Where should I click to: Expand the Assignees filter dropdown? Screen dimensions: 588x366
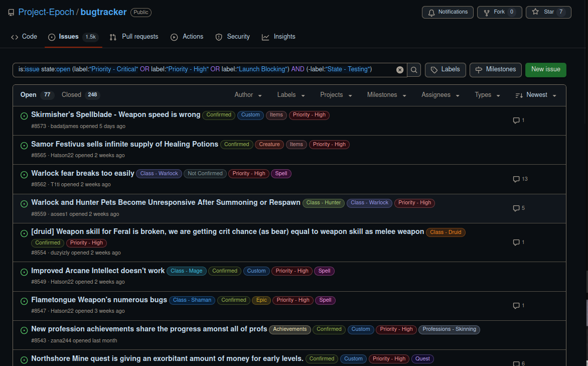[440, 95]
